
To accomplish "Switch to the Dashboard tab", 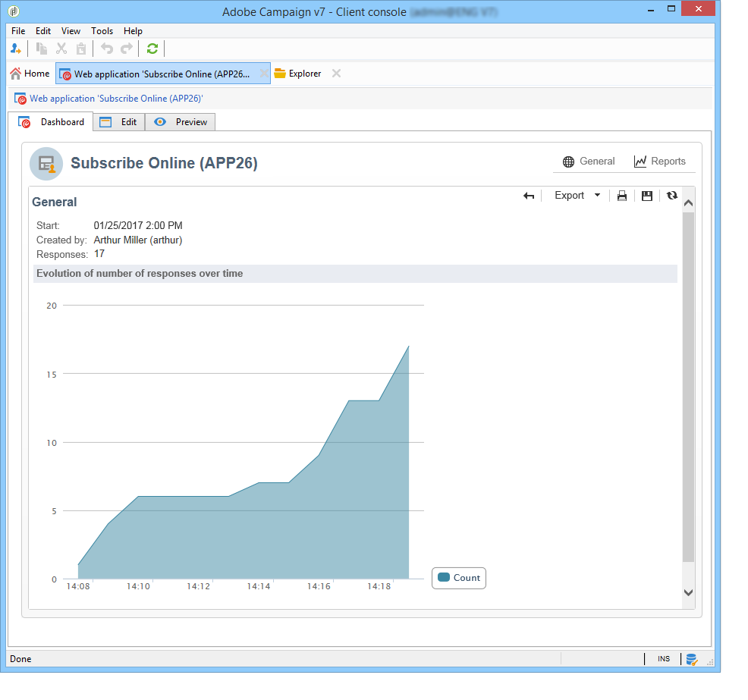I will pos(51,122).
